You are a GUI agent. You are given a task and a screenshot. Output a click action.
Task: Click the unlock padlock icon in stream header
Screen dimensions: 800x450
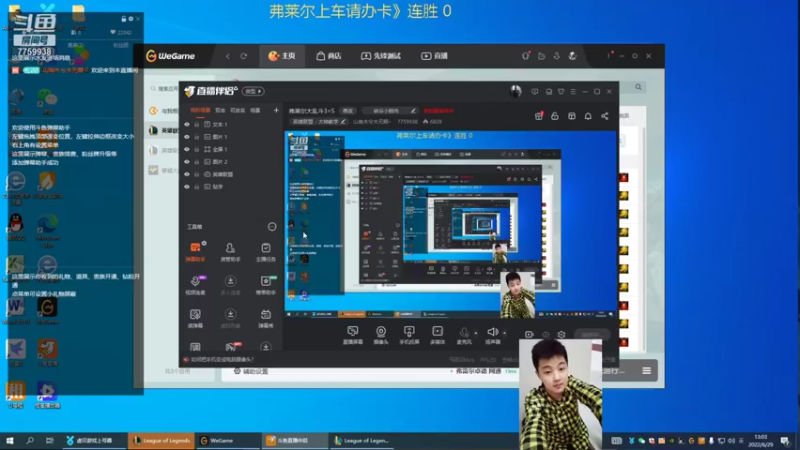pos(555,116)
